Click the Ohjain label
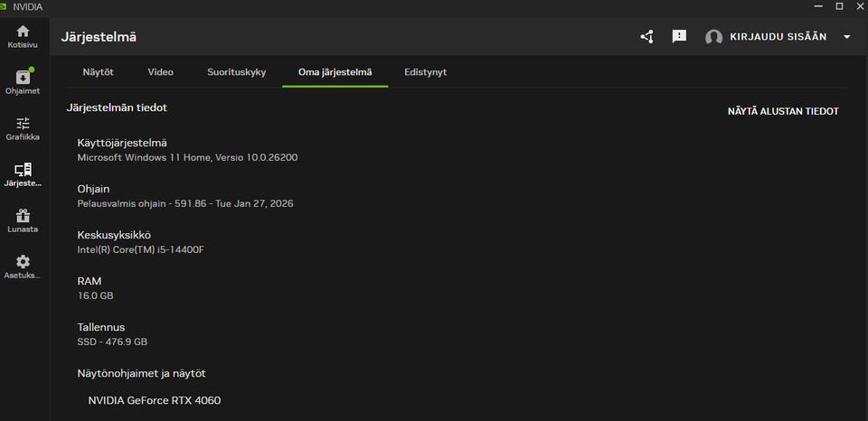Image resolution: width=868 pixels, height=421 pixels. tap(93, 189)
